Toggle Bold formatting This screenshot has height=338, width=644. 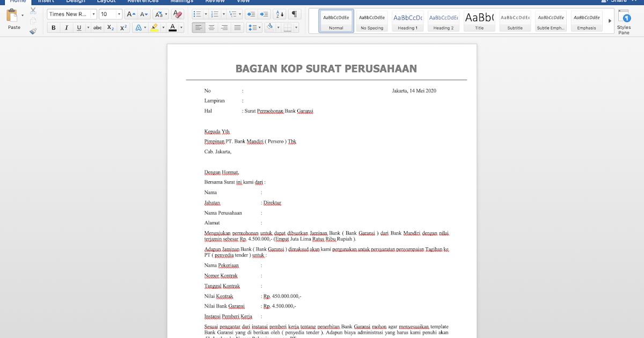point(53,27)
